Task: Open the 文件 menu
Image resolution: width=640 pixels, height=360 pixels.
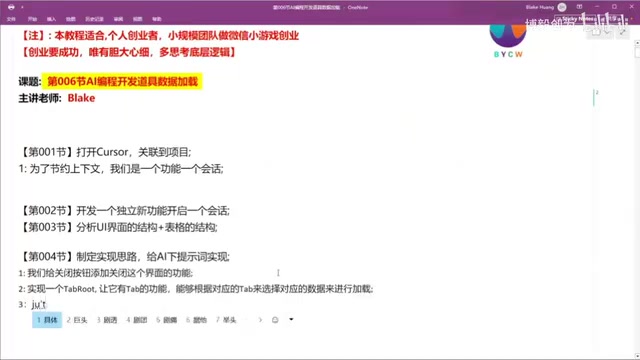Action: pyautogui.click(x=11, y=19)
